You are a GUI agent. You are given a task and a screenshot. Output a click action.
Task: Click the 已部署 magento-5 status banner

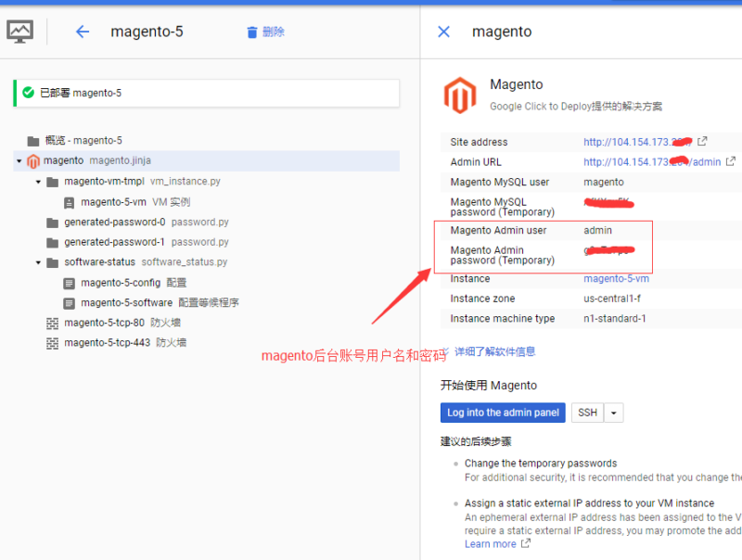pyautogui.click(x=206, y=93)
